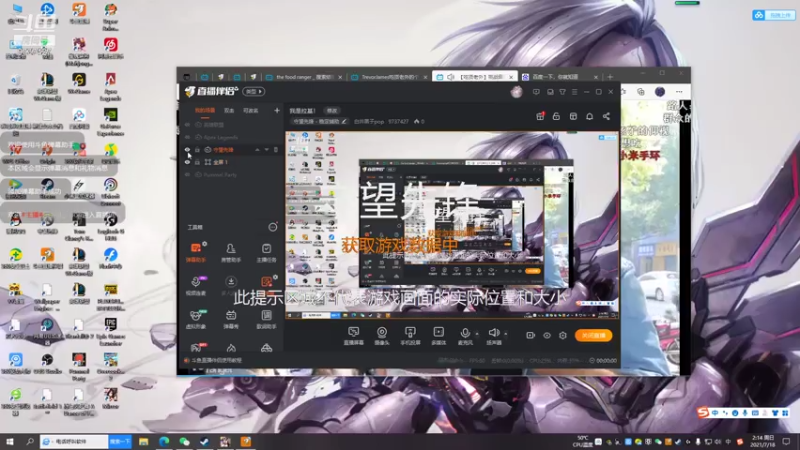Toggle lock on 全屏1 source
800x450 pixels.
[x=197, y=162]
